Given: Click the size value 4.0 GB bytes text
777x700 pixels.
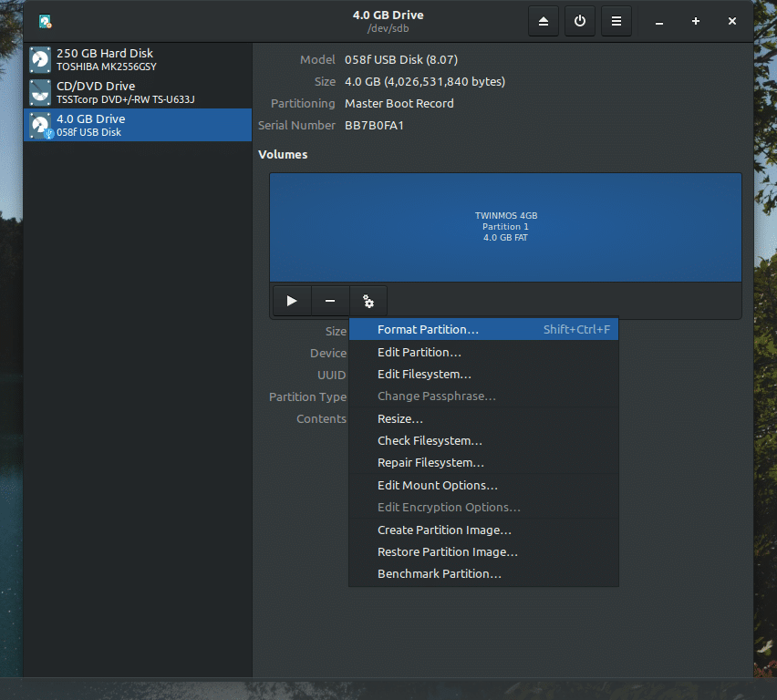Looking at the screenshot, I should (x=425, y=81).
